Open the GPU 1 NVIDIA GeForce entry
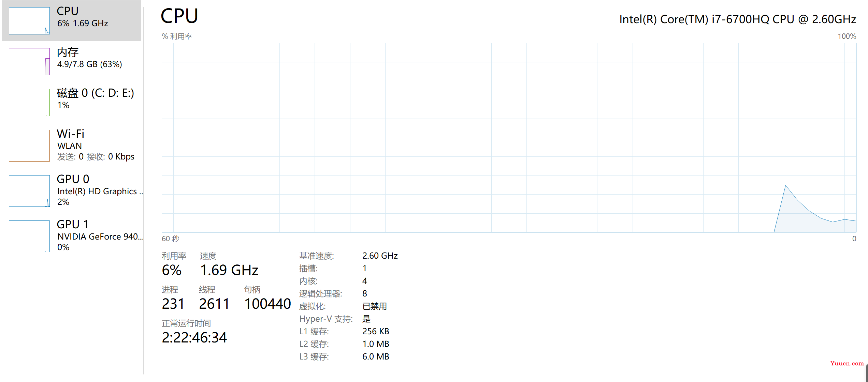 72,236
